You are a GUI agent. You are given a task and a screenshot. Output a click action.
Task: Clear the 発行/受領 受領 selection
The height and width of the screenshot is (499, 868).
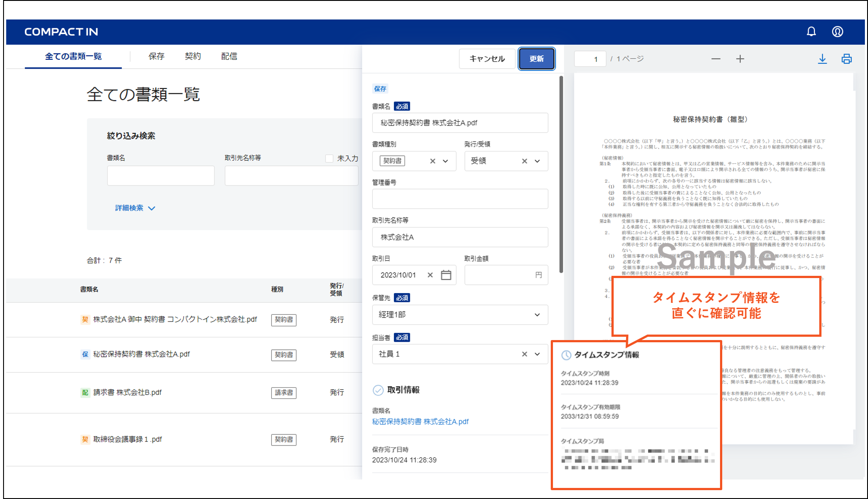pyautogui.click(x=524, y=161)
